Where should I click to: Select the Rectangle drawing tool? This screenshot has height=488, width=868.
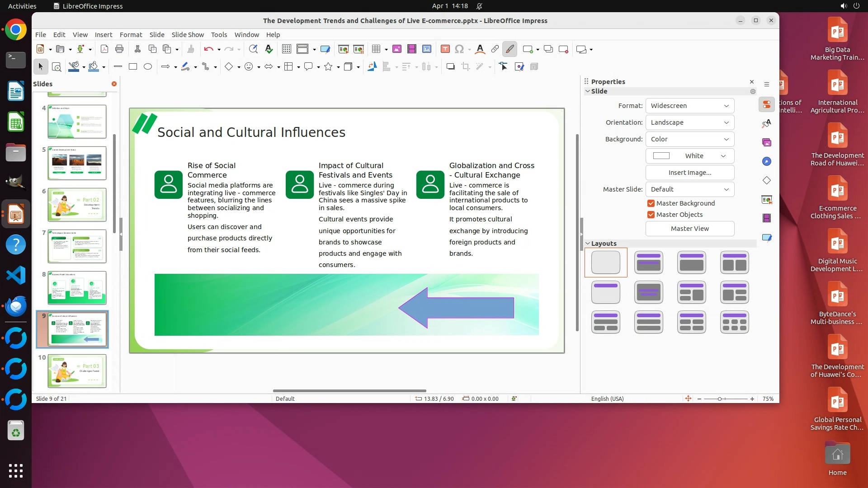[132, 67]
